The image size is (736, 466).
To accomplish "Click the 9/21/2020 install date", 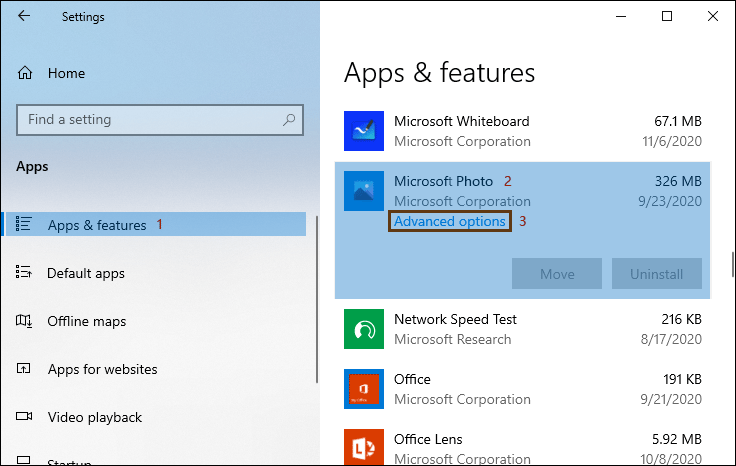I will tap(671, 400).
